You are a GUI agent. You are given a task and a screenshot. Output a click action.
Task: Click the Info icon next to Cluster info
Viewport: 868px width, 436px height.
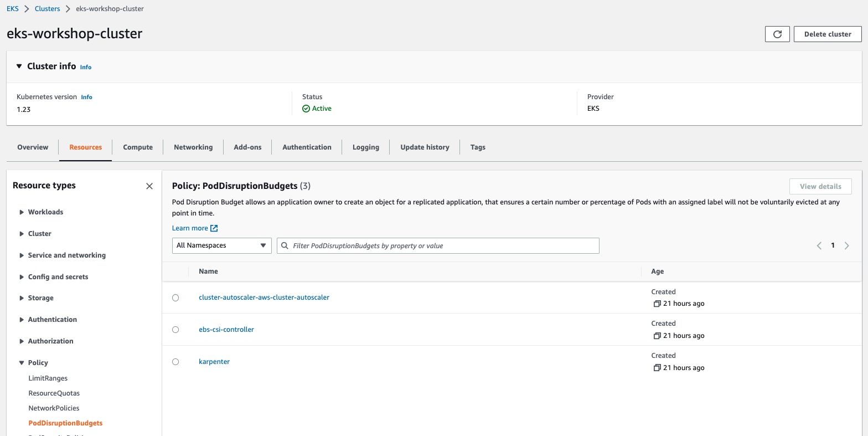tap(86, 67)
